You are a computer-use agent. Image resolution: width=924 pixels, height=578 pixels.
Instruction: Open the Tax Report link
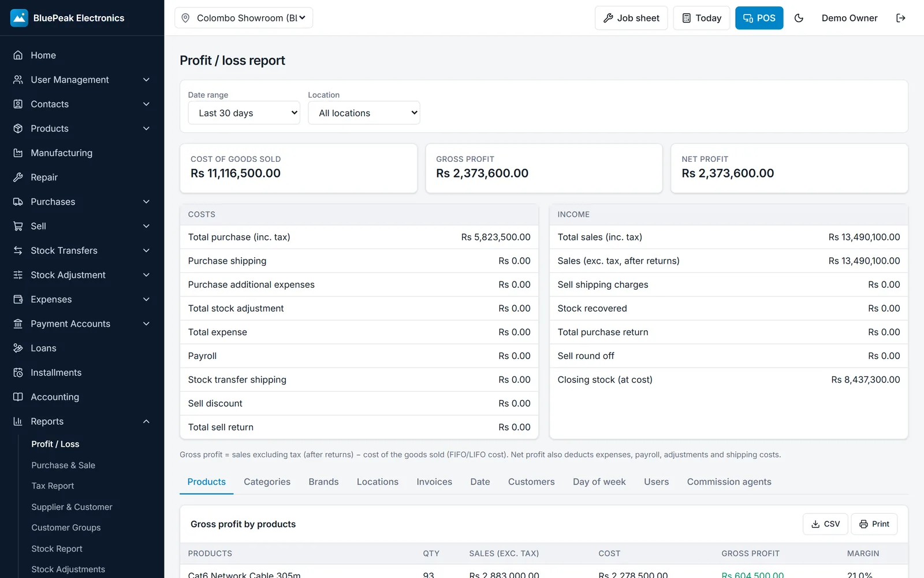53,486
